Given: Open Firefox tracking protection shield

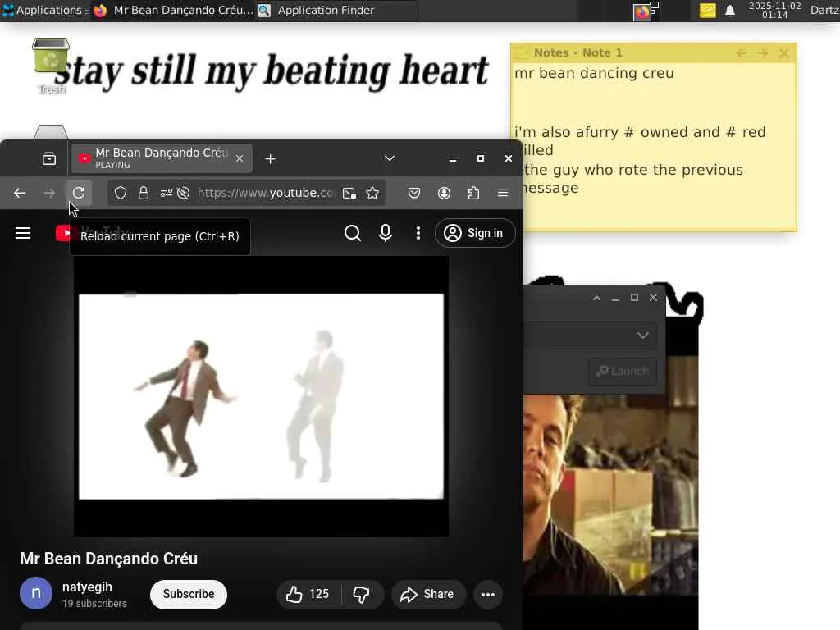Looking at the screenshot, I should (x=121, y=193).
